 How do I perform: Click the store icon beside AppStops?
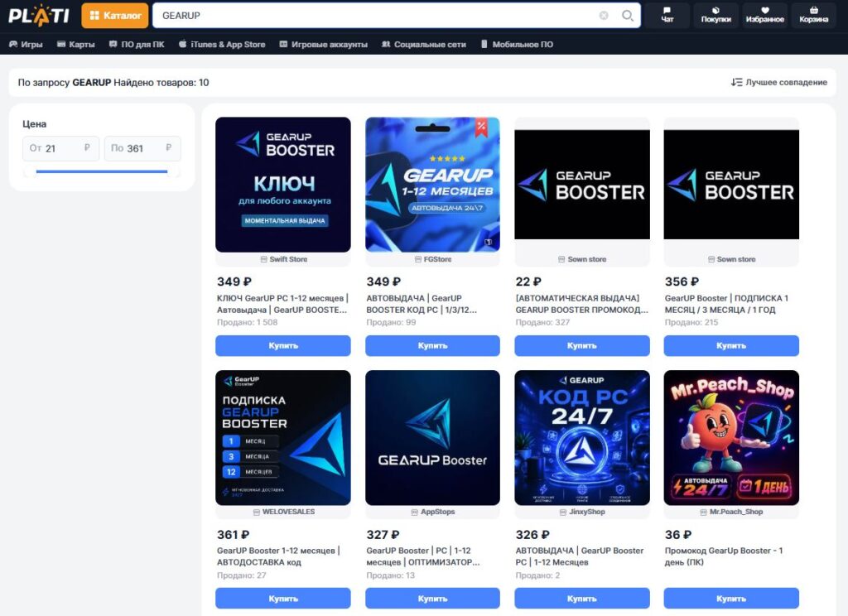(x=415, y=512)
